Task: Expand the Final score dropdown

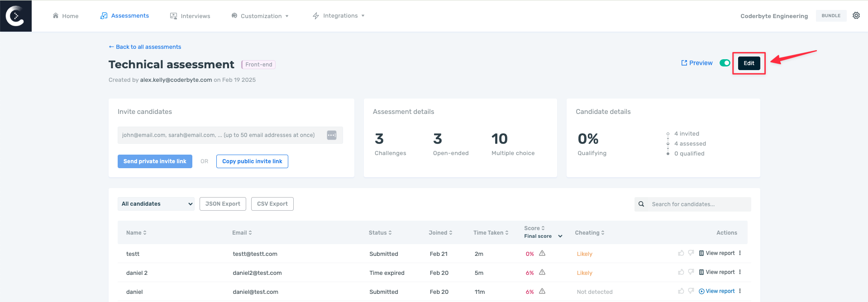Action: click(560, 236)
